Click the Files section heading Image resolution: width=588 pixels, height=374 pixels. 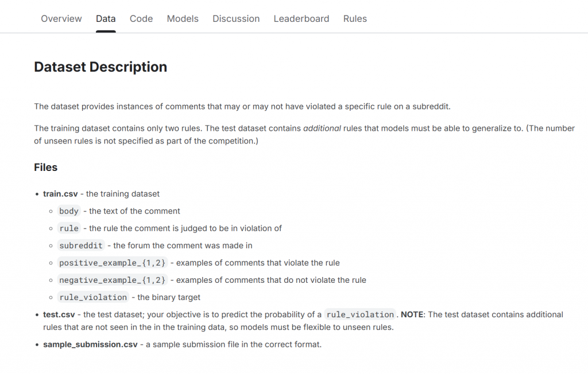[x=46, y=167]
